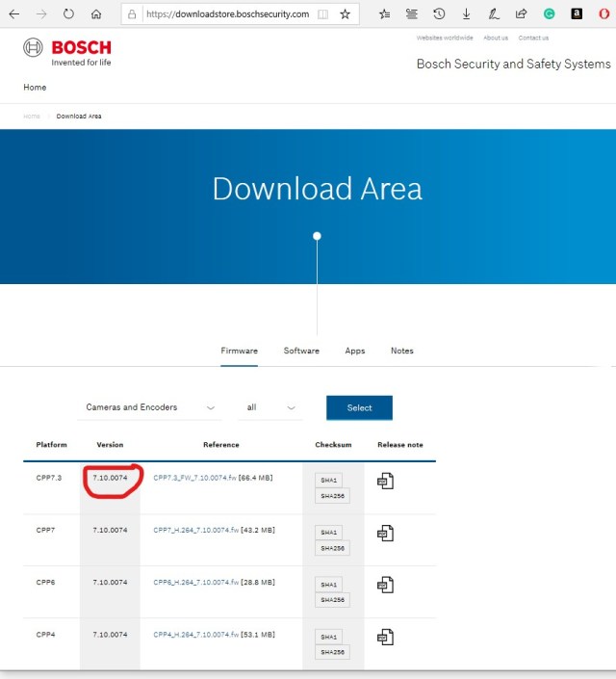Click the browser refresh icon
616x679 pixels.
[68, 14]
